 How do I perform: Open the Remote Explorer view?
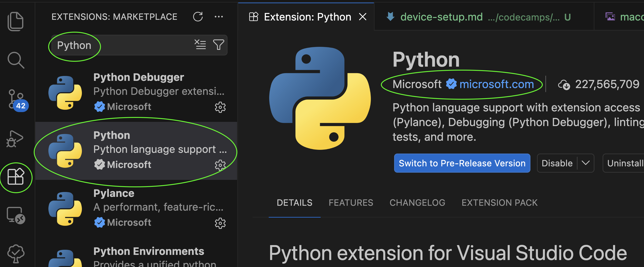(x=16, y=215)
